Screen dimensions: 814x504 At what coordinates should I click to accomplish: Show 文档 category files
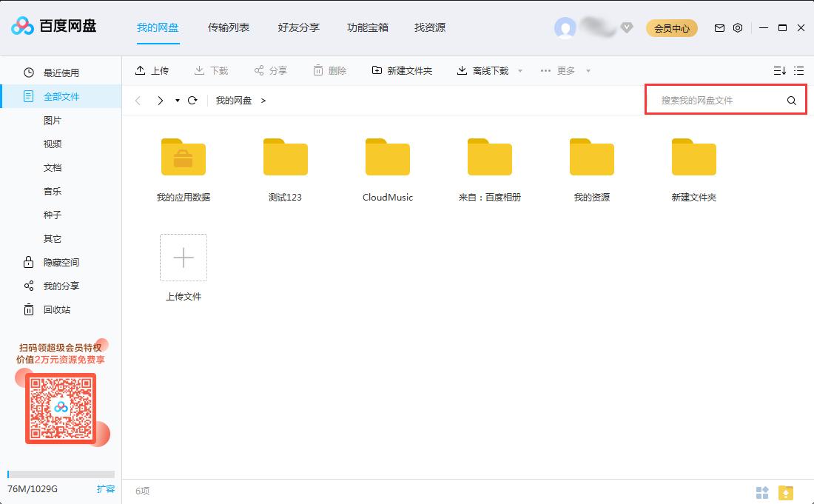click(x=53, y=168)
